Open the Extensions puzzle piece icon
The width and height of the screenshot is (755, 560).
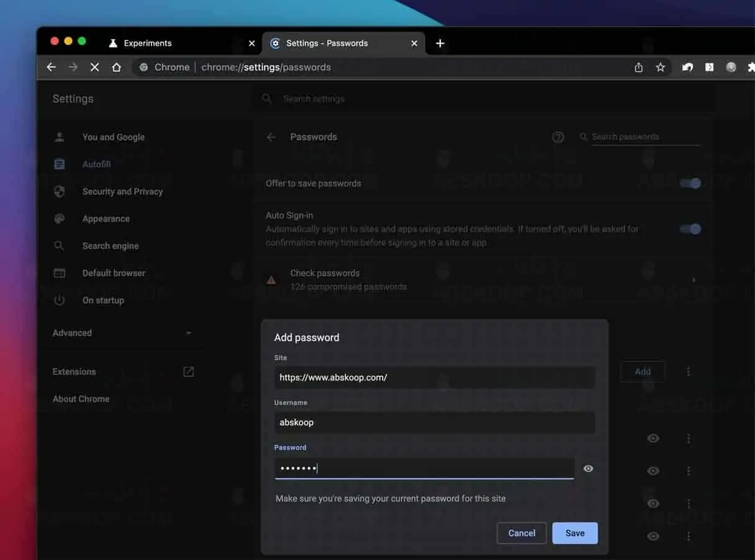click(x=750, y=68)
